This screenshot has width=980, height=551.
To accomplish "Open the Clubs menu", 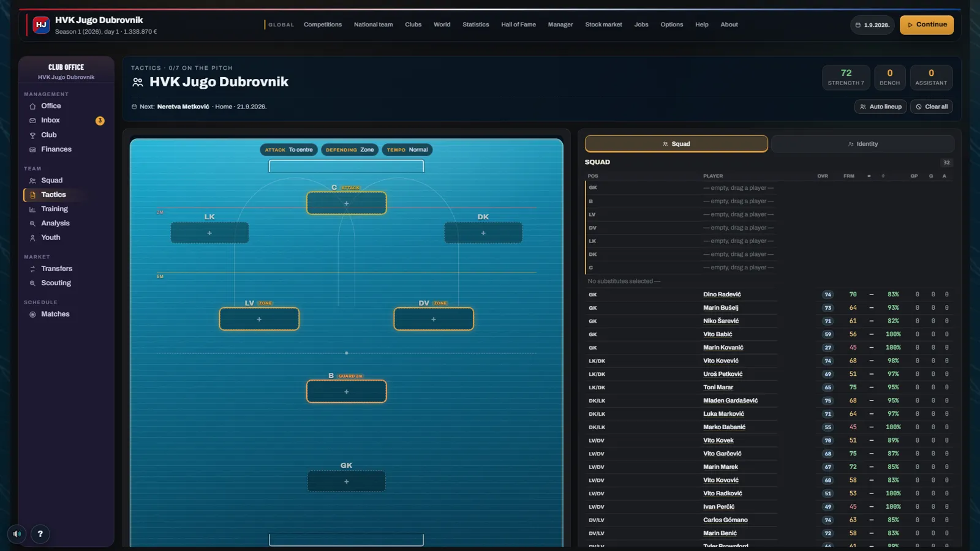I will [413, 25].
